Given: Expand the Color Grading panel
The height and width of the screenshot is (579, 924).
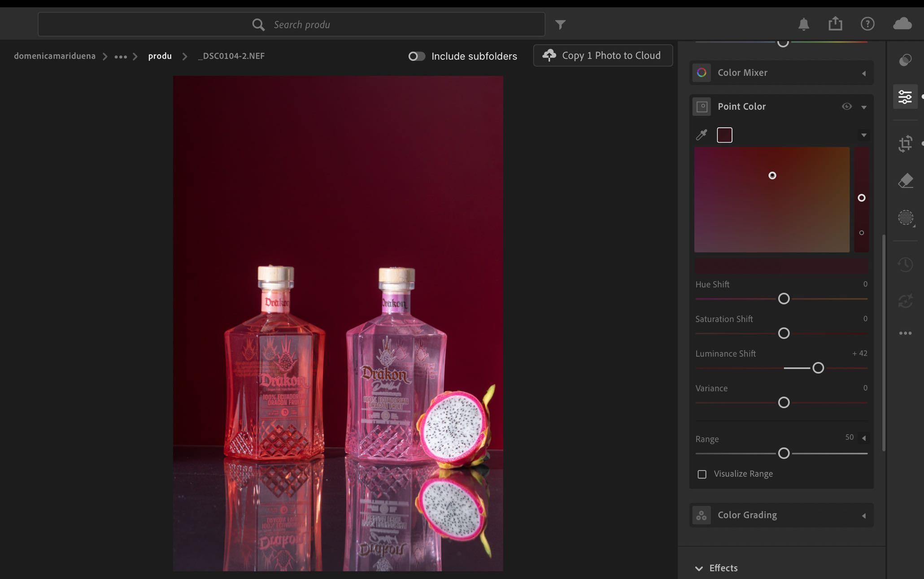Looking at the screenshot, I should pos(863,516).
